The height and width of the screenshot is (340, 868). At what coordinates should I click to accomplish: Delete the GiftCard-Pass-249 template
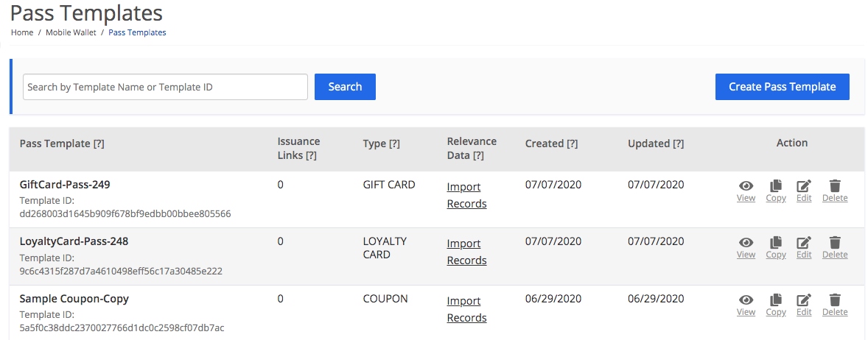[835, 190]
